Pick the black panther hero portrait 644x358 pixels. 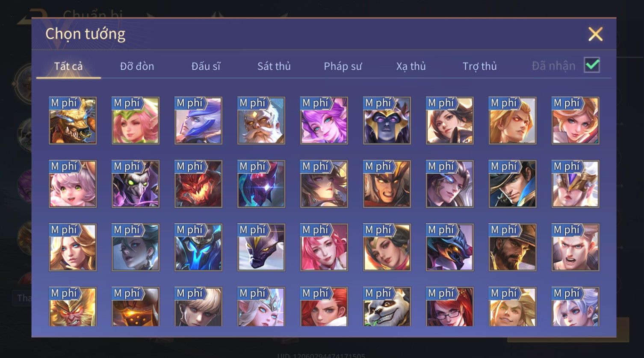click(261, 247)
